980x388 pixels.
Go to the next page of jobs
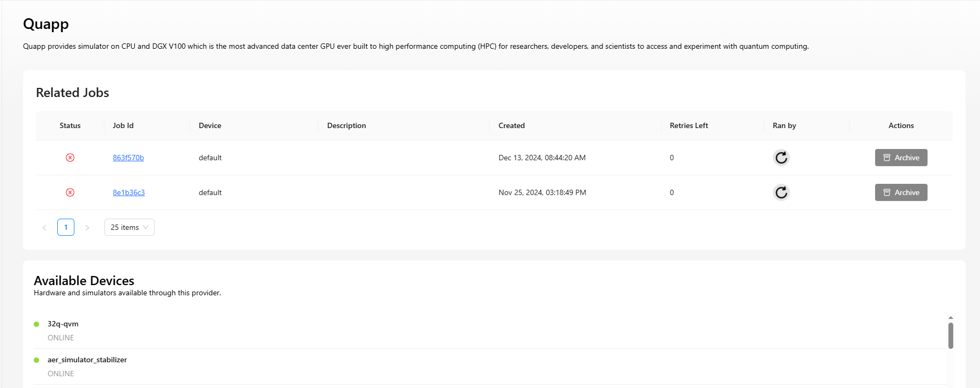click(x=87, y=227)
